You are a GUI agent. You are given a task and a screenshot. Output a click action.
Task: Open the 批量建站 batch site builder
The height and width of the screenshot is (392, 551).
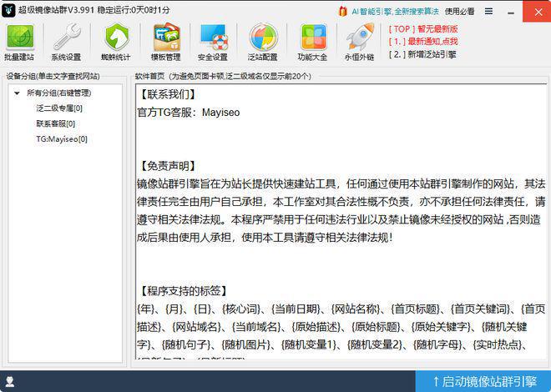tap(20, 42)
